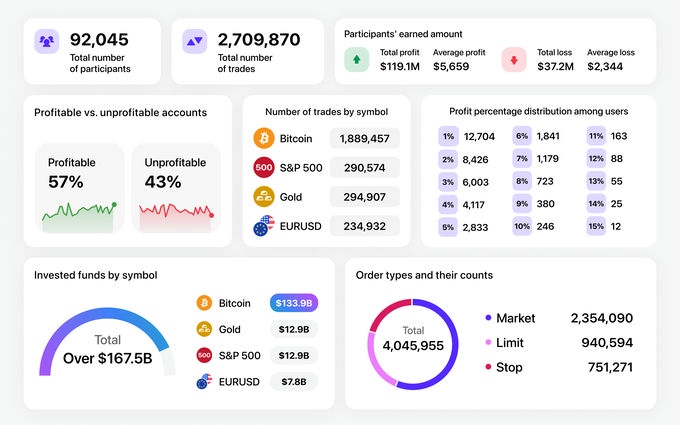The height and width of the screenshot is (425, 680).
Task: Select the 3% profit distribution badge
Action: [x=448, y=182]
